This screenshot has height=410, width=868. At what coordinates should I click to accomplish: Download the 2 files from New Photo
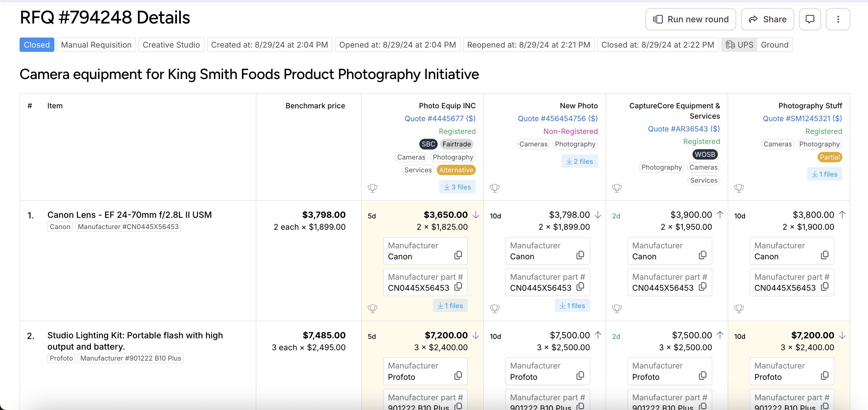[580, 161]
